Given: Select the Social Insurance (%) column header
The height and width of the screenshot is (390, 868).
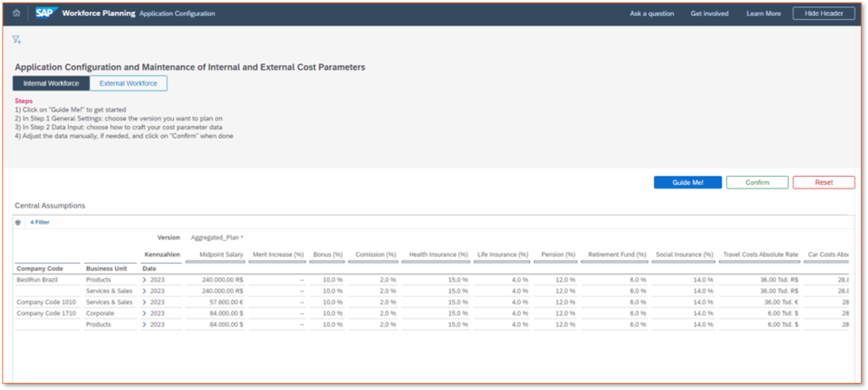Looking at the screenshot, I should (684, 254).
